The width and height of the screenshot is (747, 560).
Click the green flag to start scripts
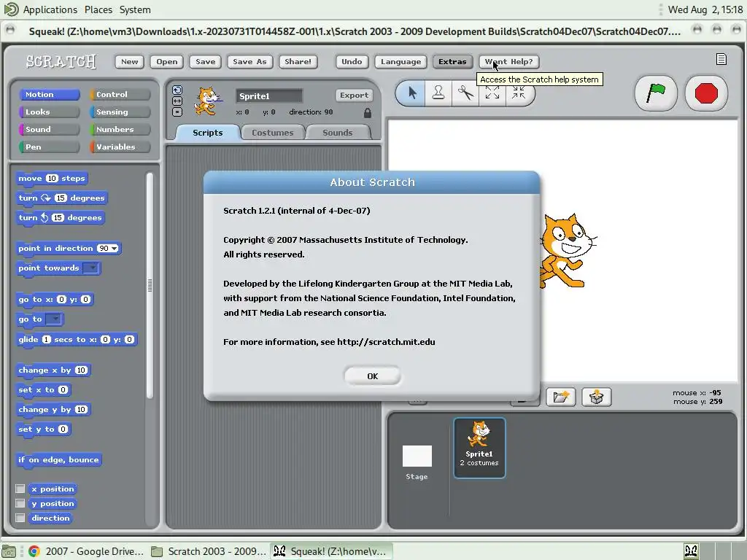(x=656, y=93)
